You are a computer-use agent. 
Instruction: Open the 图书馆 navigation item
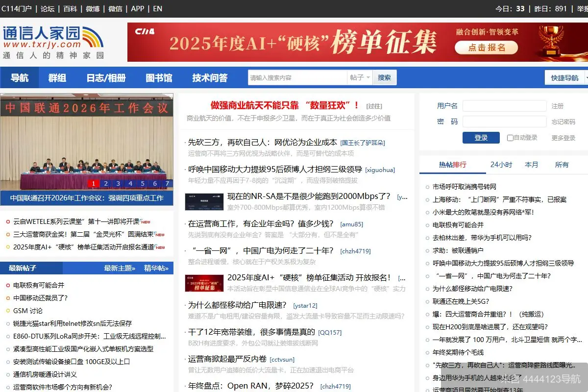pos(159,77)
